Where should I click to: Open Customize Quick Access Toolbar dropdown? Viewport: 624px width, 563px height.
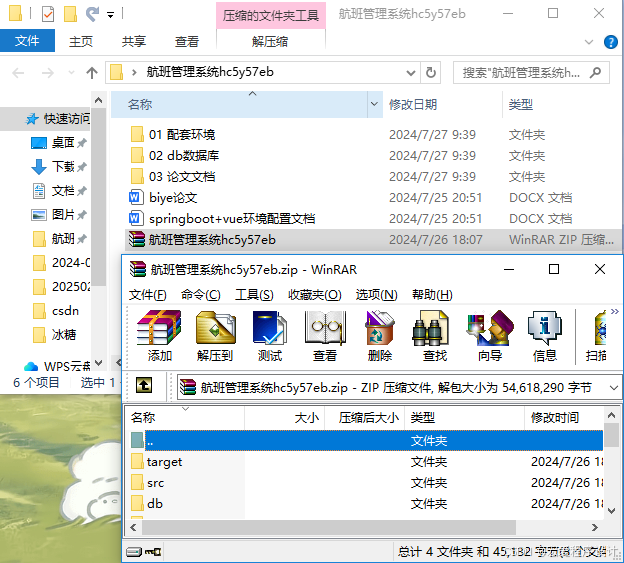pos(110,15)
